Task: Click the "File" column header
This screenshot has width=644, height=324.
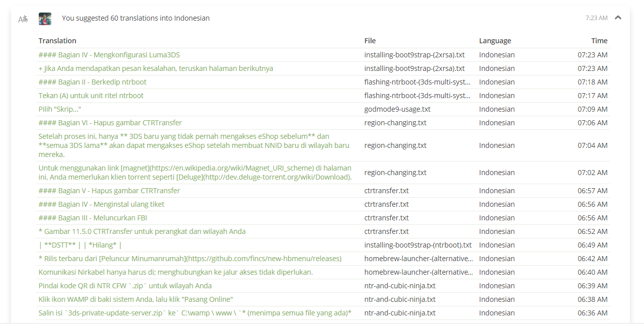Action: point(370,41)
